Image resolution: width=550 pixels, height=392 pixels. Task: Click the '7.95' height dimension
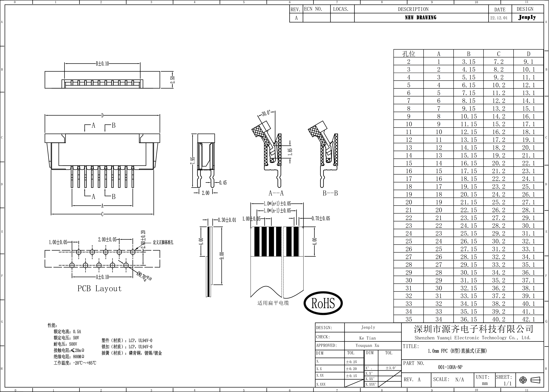point(192,161)
